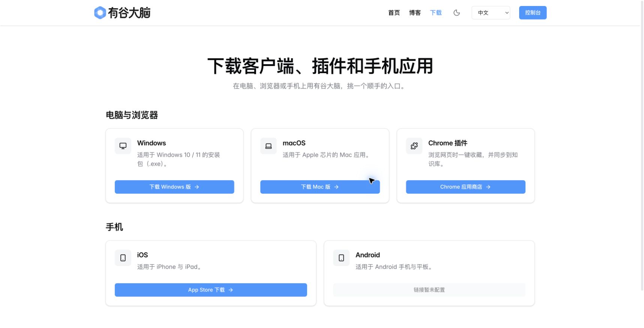Image resolution: width=644 pixels, height=328 pixels.
Task: Open the 控制台 button
Action: pos(533,13)
